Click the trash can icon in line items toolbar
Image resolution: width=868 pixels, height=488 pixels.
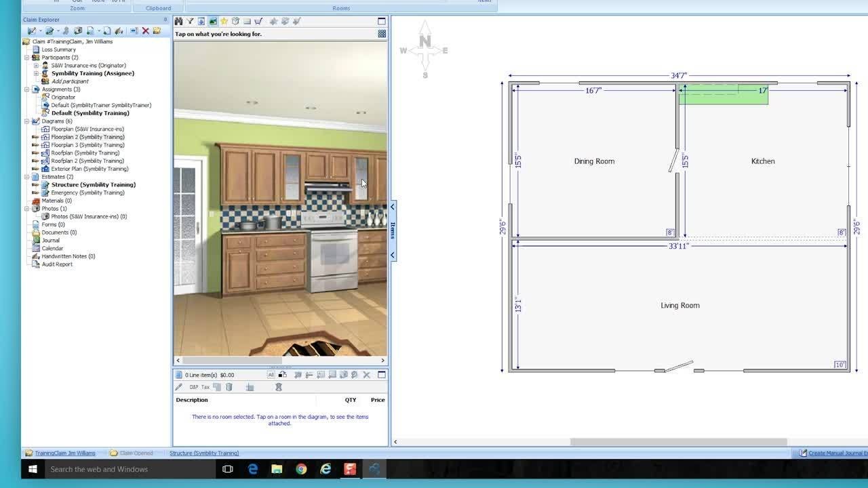[x=229, y=387]
